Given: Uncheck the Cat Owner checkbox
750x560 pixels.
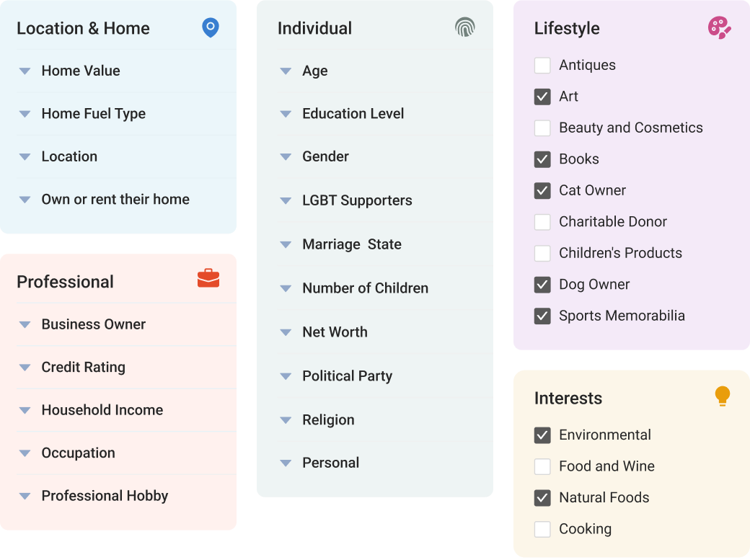Looking at the screenshot, I should [542, 191].
